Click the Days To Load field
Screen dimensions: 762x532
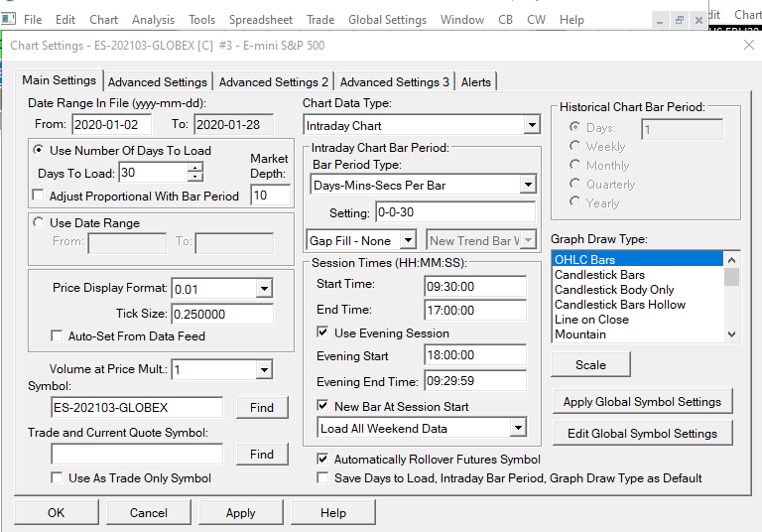[x=154, y=172]
